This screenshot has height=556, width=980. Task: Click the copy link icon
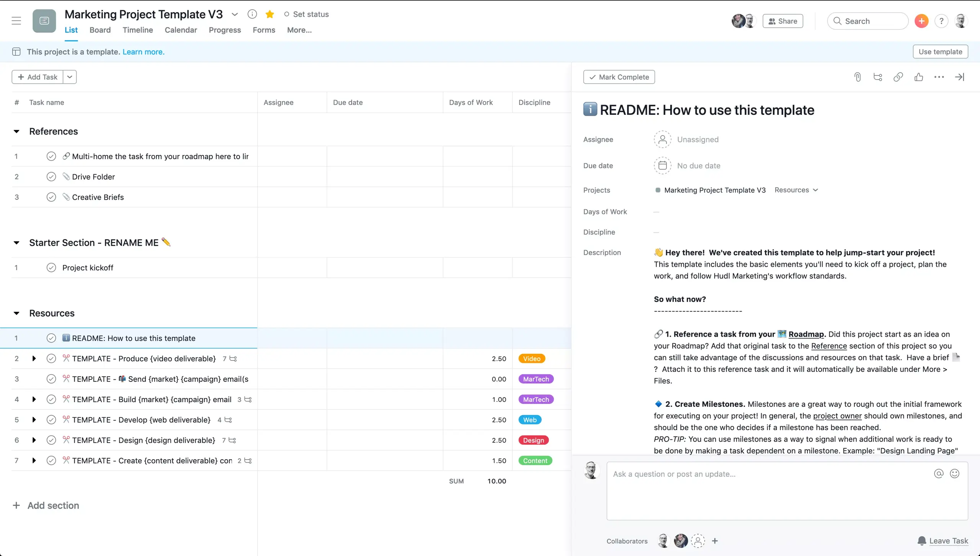(898, 77)
